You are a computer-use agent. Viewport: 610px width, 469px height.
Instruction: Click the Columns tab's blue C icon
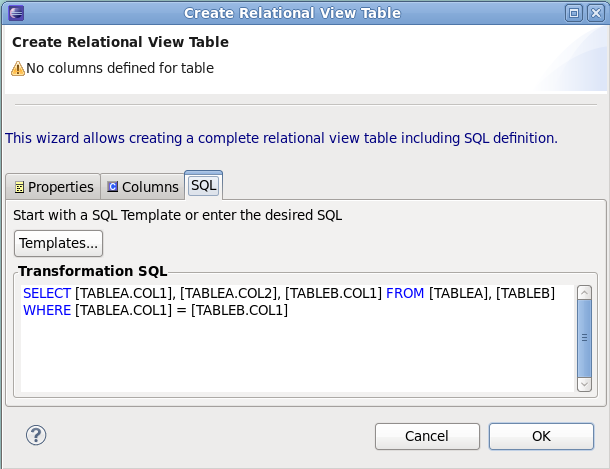point(112,187)
